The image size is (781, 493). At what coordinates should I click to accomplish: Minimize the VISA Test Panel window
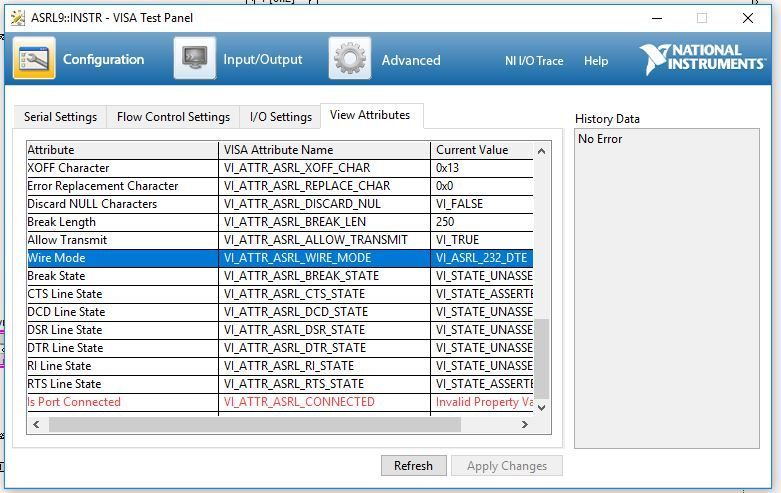[657, 18]
